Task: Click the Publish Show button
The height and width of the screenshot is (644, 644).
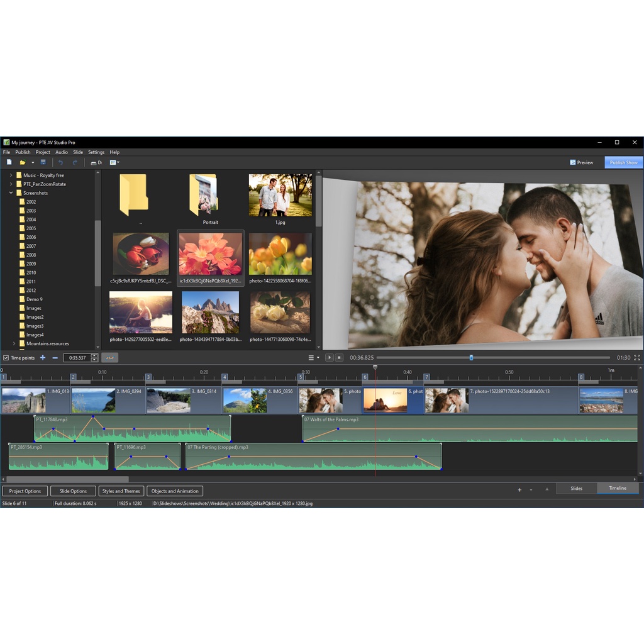Action: (623, 162)
